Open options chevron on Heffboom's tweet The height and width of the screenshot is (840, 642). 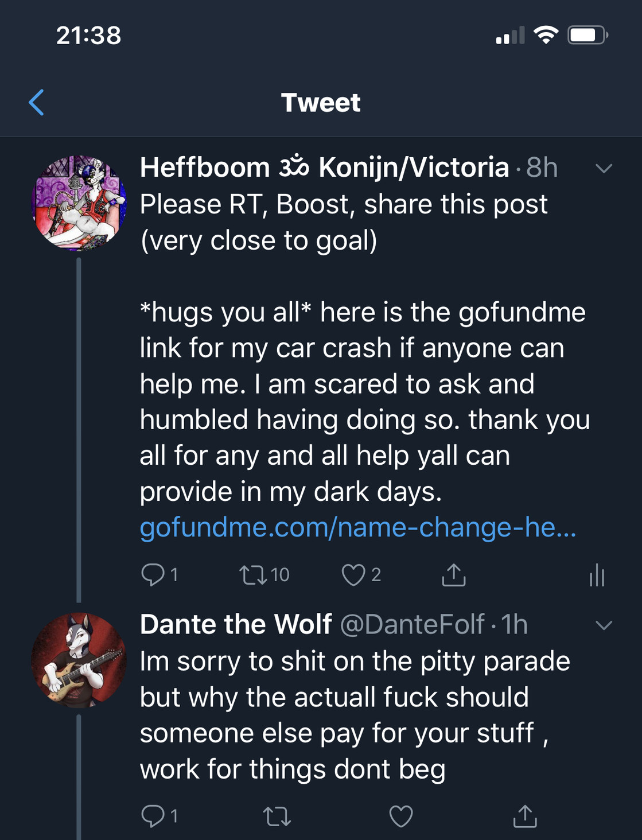click(604, 168)
